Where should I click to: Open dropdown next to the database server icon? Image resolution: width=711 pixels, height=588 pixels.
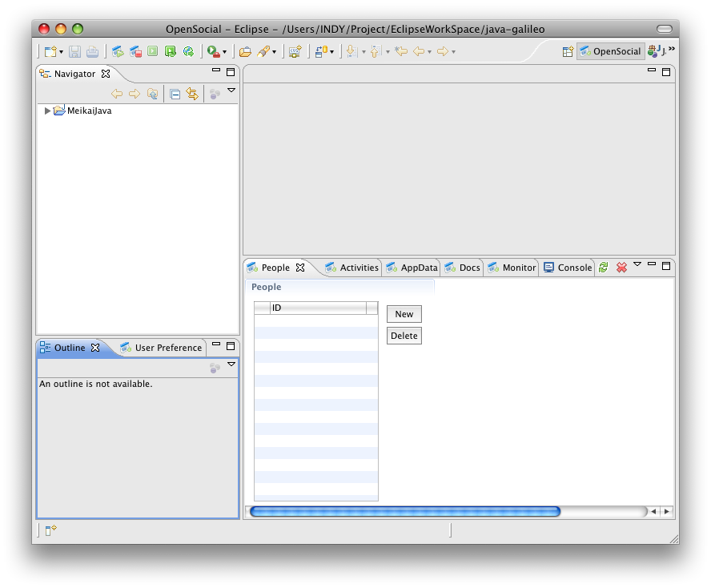coord(332,52)
